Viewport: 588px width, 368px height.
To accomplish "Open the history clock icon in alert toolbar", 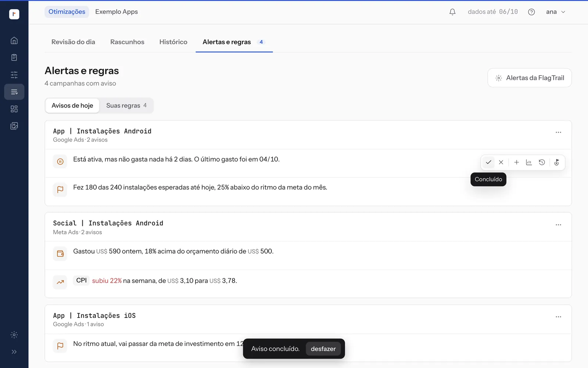I will pos(542,162).
